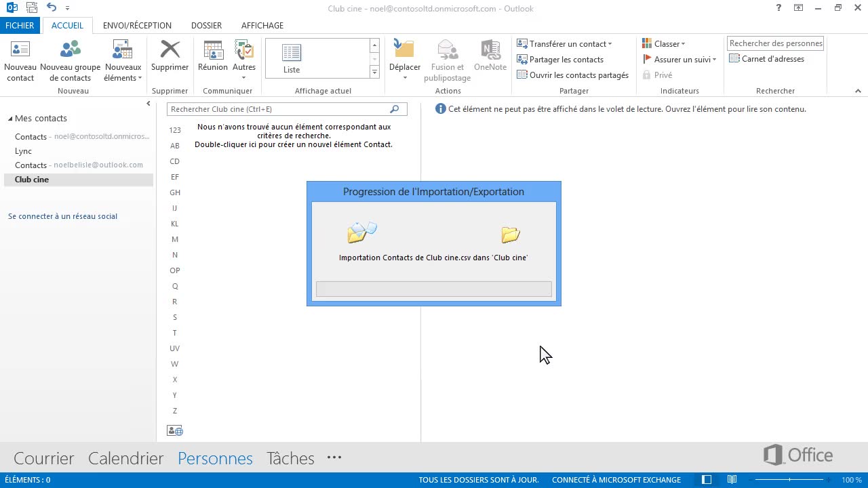Click Partager les contacts
Viewport: 868px width, 488px height.
(x=560, y=59)
